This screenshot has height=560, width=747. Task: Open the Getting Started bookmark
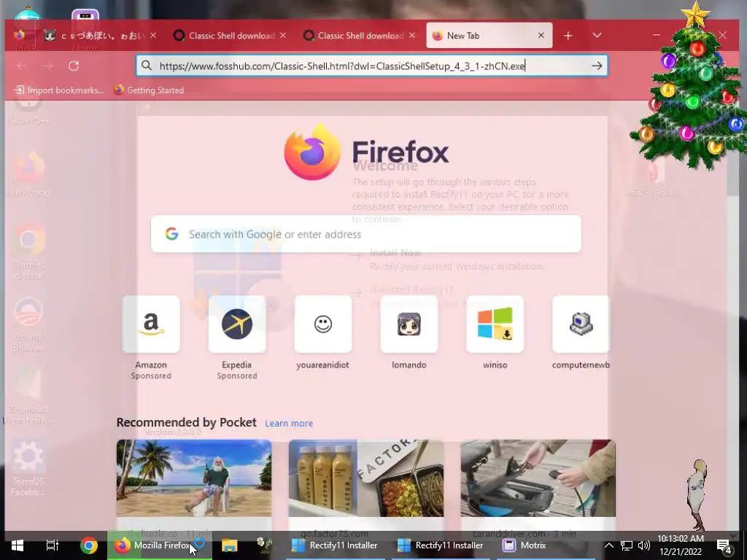tap(149, 90)
